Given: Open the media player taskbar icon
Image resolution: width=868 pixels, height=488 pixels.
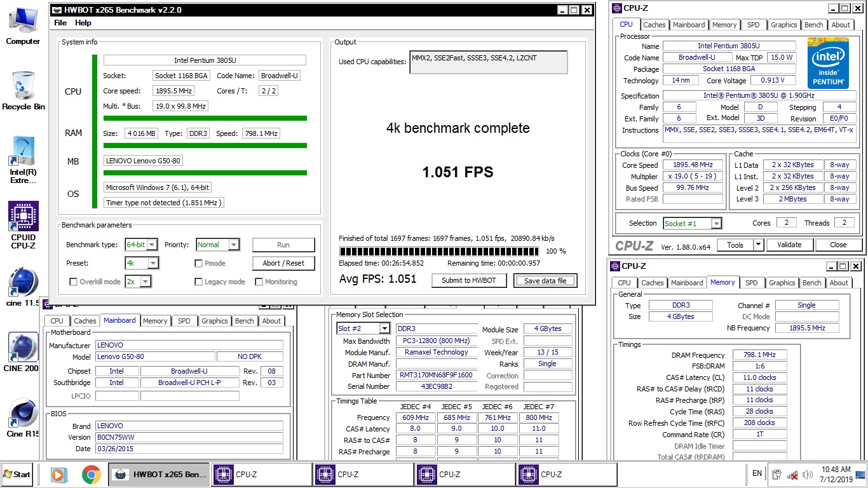Looking at the screenshot, I should [58, 475].
